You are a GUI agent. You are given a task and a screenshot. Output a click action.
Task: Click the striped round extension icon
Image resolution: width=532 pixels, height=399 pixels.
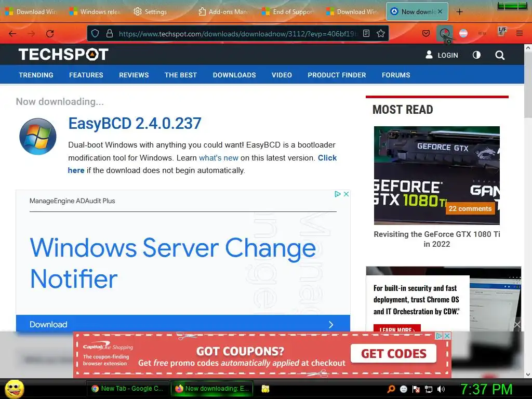463,33
